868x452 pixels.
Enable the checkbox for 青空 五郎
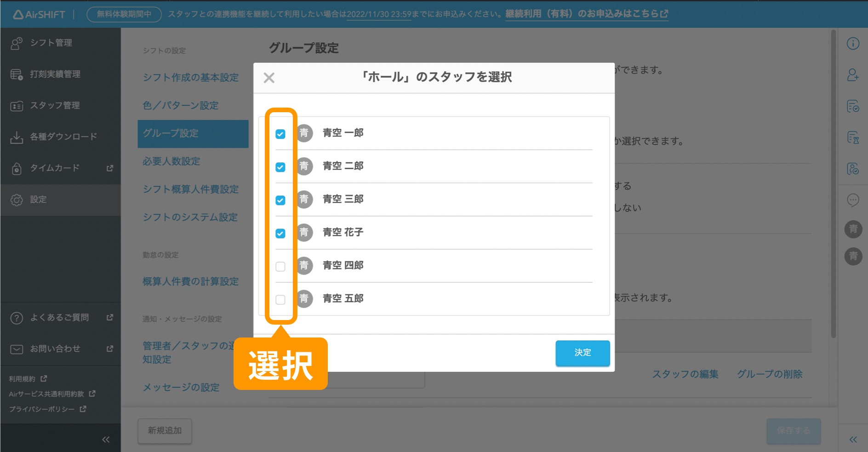tap(280, 299)
